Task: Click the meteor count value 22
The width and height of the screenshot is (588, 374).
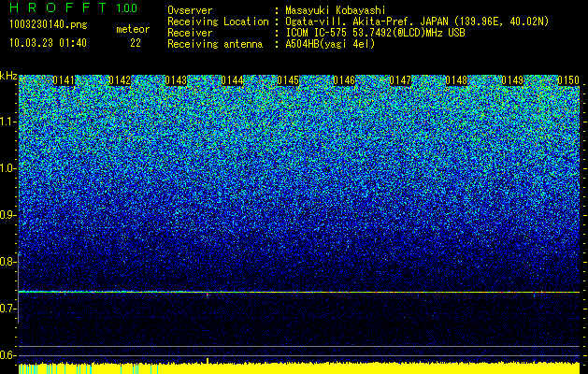Action: 136,43
